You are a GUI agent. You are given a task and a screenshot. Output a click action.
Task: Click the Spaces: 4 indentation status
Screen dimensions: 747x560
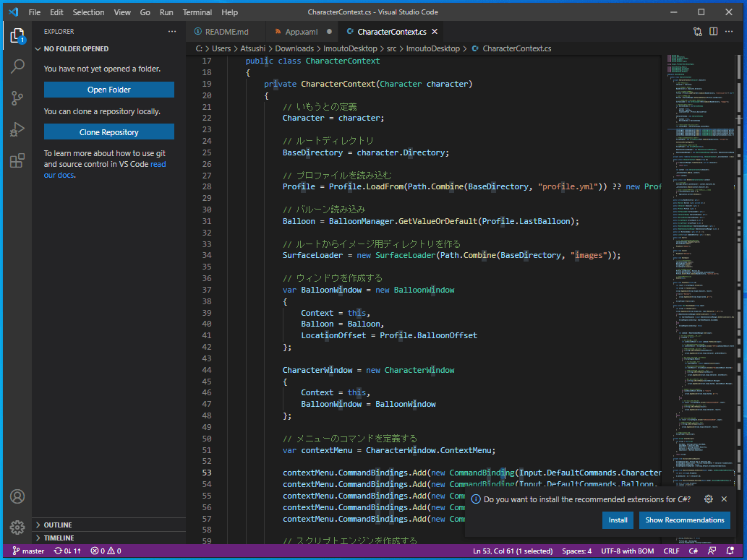tap(576, 551)
